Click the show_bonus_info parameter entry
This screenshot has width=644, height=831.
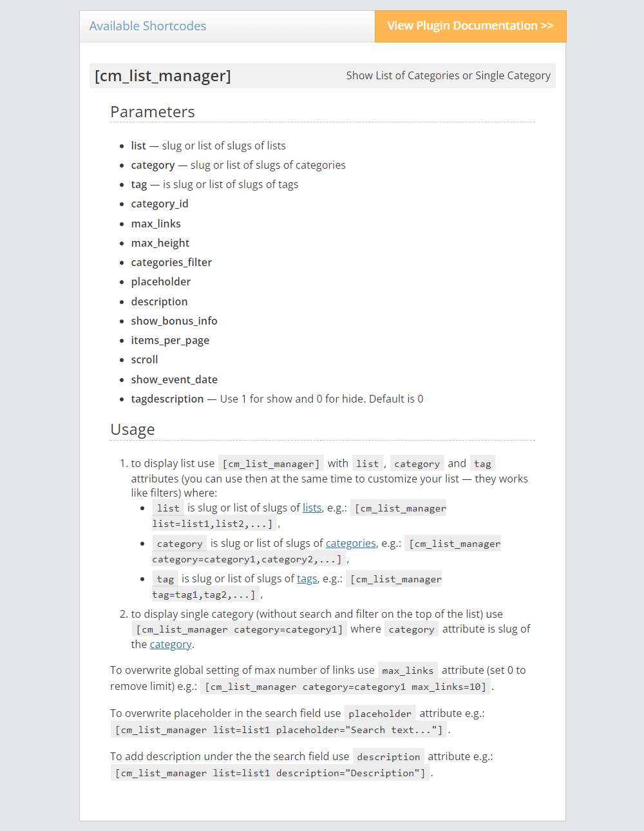click(x=174, y=321)
